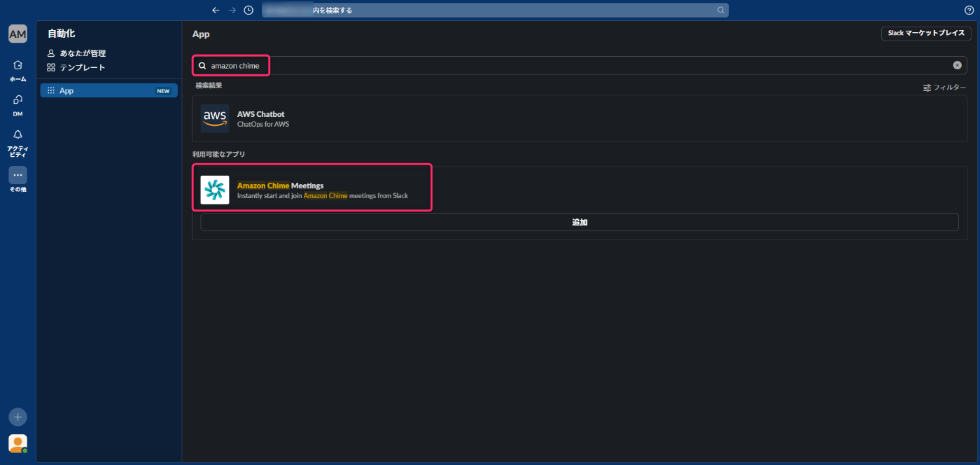The width and height of the screenshot is (980, 465).
Task: Click the AWS logo icon
Action: tap(215, 118)
